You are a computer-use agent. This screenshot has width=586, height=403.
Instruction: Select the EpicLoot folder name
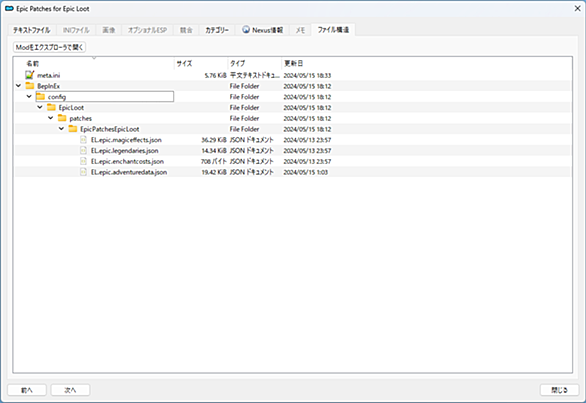click(71, 108)
